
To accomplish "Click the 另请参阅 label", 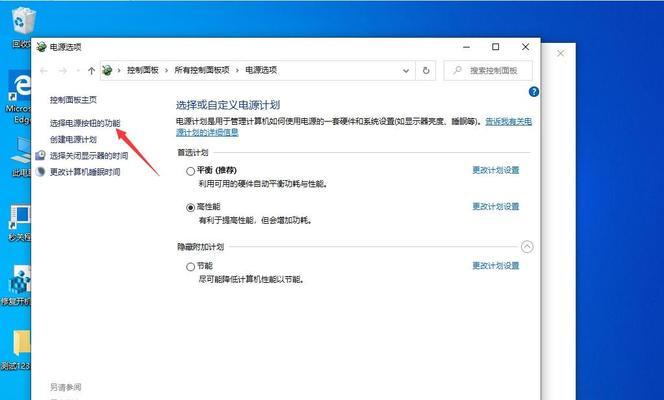I will tap(65, 387).
